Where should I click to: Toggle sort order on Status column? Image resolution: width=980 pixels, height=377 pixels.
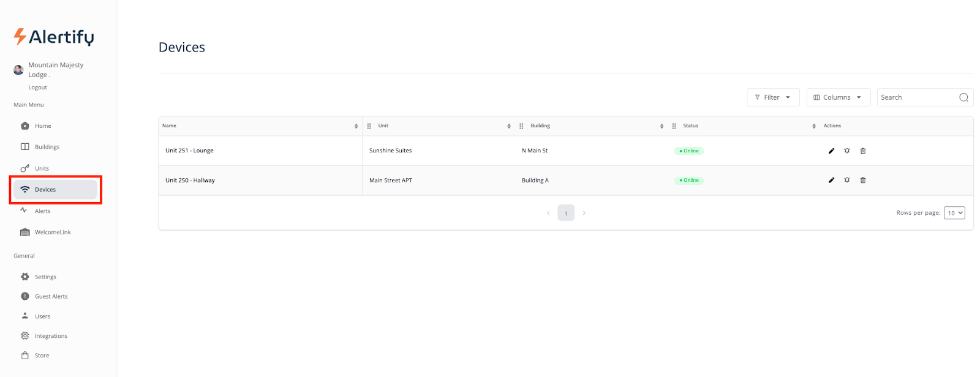tap(813, 126)
